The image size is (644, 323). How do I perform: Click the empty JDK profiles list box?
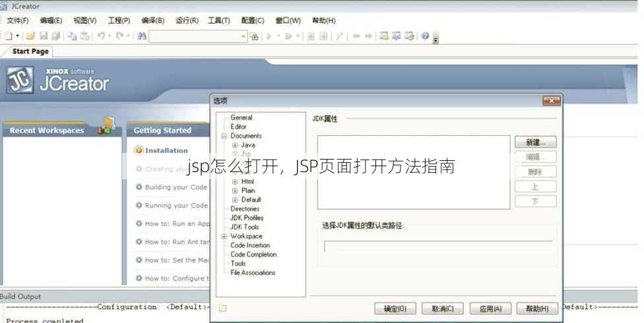[414, 172]
